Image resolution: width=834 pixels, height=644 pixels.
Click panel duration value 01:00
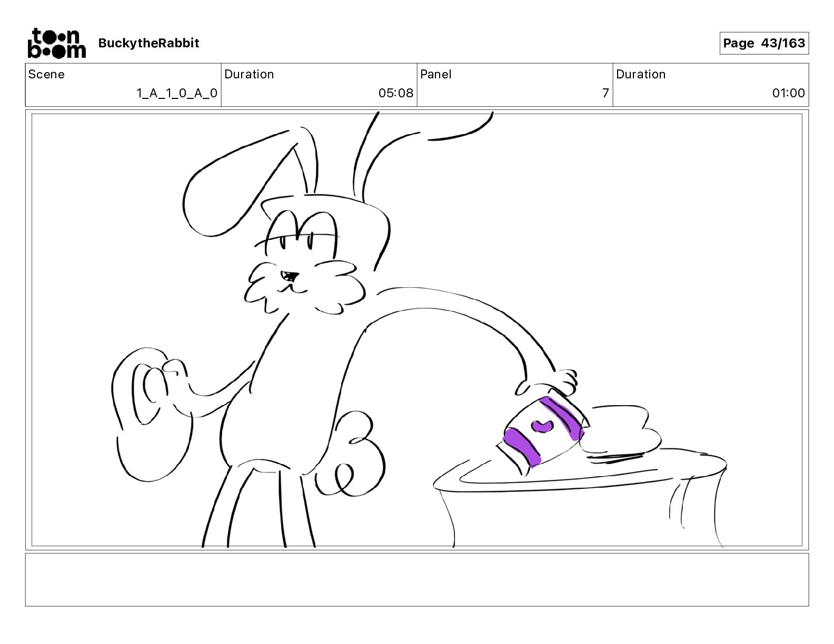[788, 93]
